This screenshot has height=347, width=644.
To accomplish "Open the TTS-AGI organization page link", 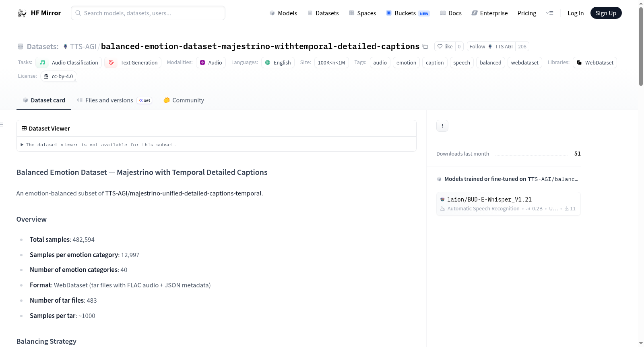I will (x=83, y=46).
